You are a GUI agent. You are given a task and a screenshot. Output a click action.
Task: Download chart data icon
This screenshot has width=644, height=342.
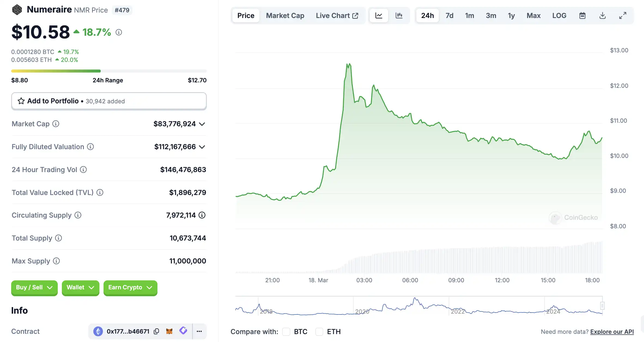(603, 16)
